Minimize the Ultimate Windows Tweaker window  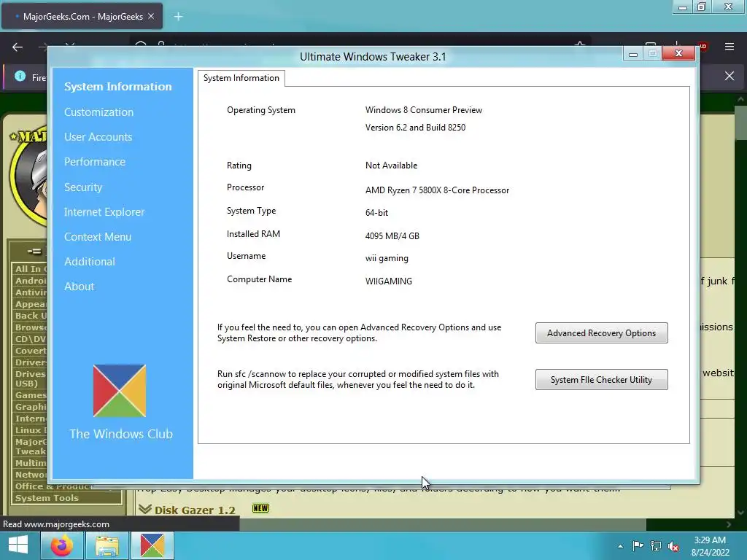click(x=633, y=54)
